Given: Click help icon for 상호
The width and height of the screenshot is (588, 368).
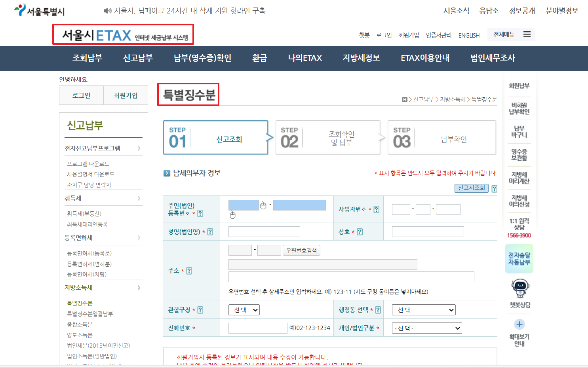Looking at the screenshot, I should pos(360,232).
